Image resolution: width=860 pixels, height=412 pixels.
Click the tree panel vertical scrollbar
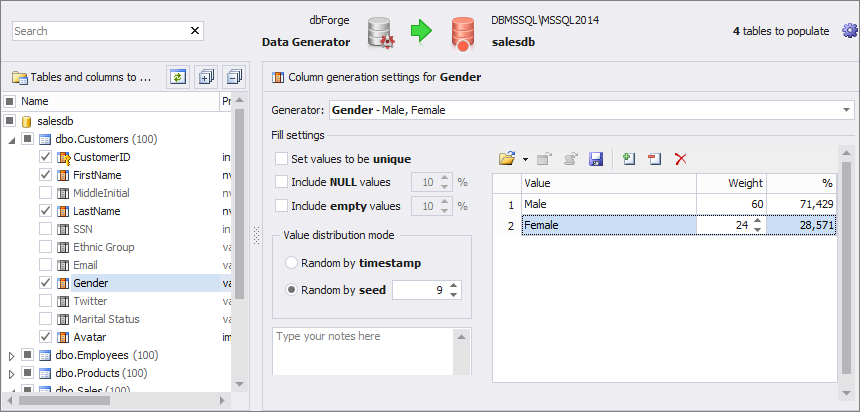(239, 203)
